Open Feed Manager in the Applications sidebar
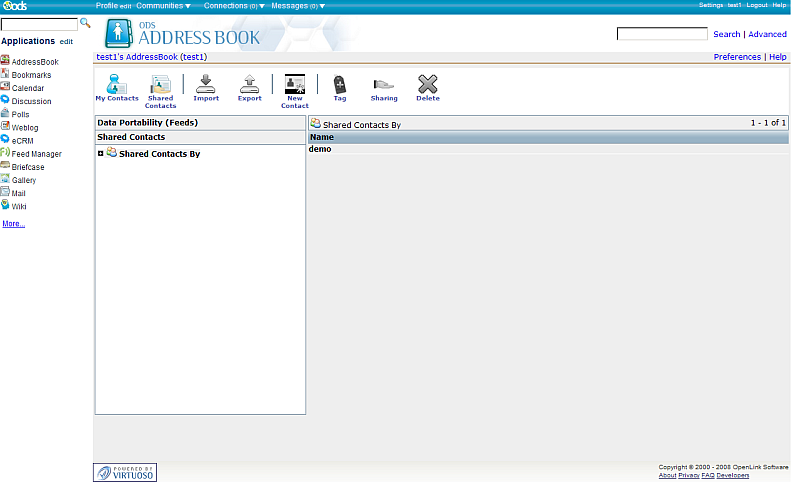The width and height of the screenshot is (800, 493). point(36,154)
